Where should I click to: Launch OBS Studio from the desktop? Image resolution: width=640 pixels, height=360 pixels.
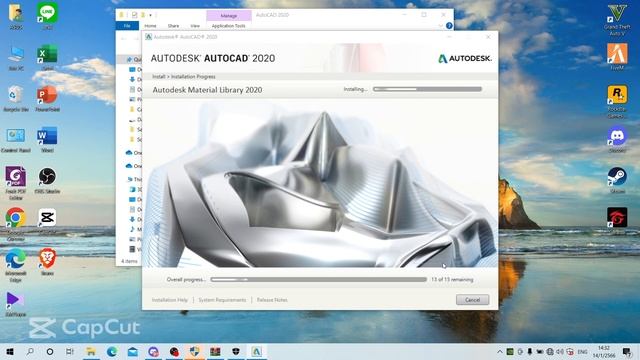click(x=47, y=180)
